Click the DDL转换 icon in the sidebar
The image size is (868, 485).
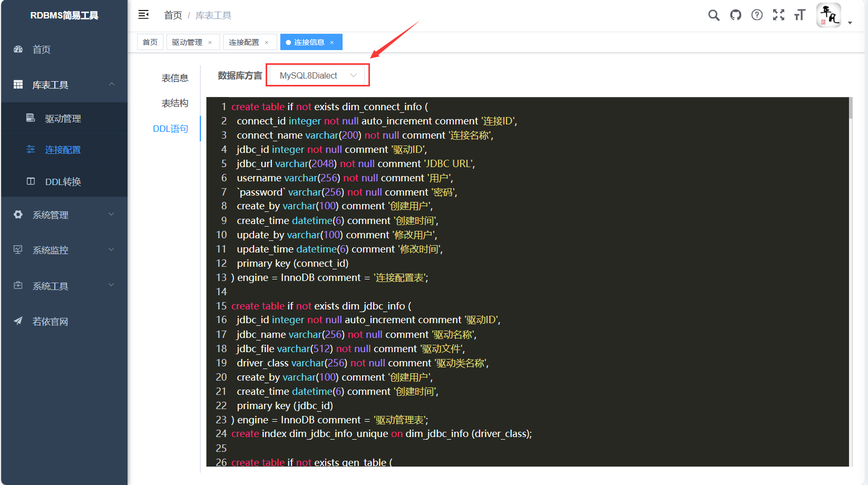coord(31,181)
